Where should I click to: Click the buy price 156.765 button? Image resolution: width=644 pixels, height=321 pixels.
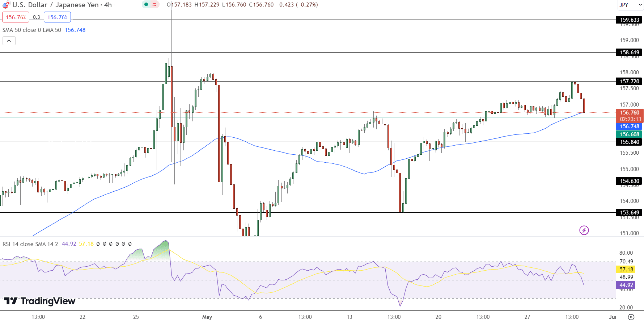tap(57, 17)
